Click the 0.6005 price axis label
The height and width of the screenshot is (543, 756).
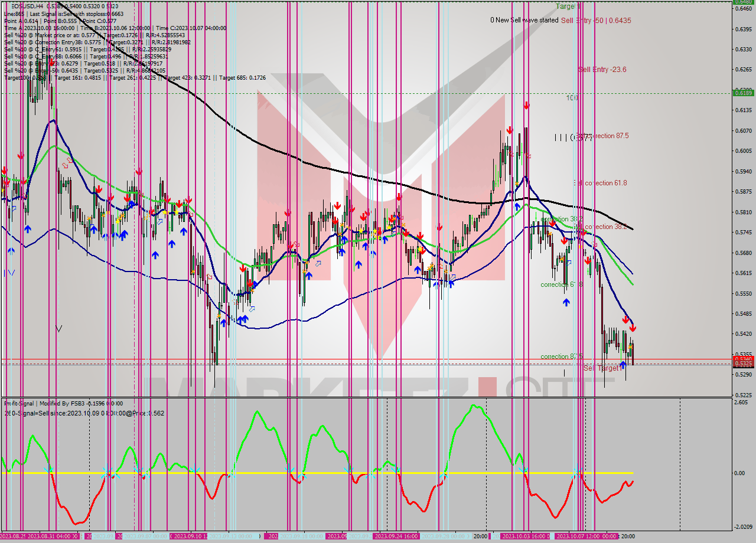click(744, 151)
